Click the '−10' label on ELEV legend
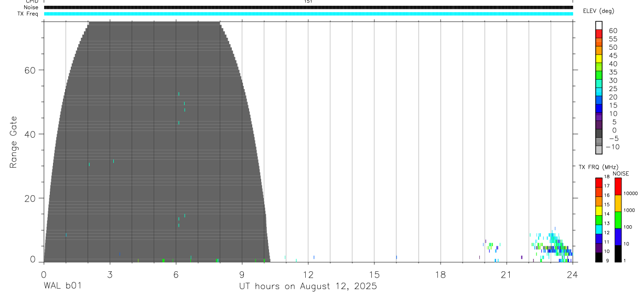Viewport: 644px width, 297px height. pos(613,147)
